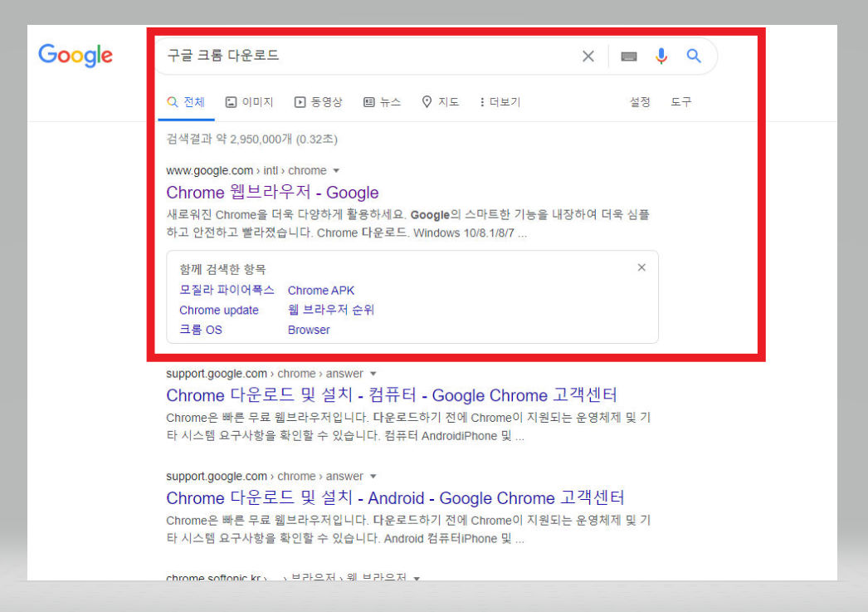868x612 pixels.
Task: Click the related search Browser
Action: pos(309,330)
